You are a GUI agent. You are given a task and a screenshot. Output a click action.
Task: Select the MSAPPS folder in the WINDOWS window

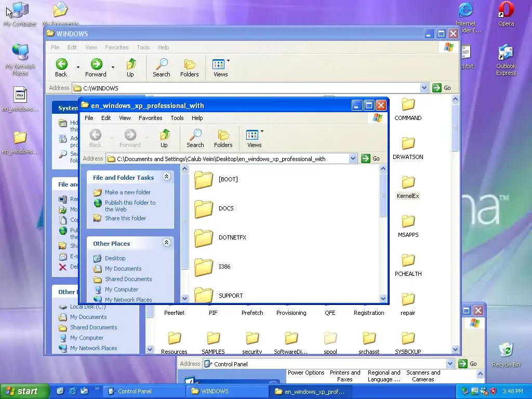pyautogui.click(x=408, y=227)
